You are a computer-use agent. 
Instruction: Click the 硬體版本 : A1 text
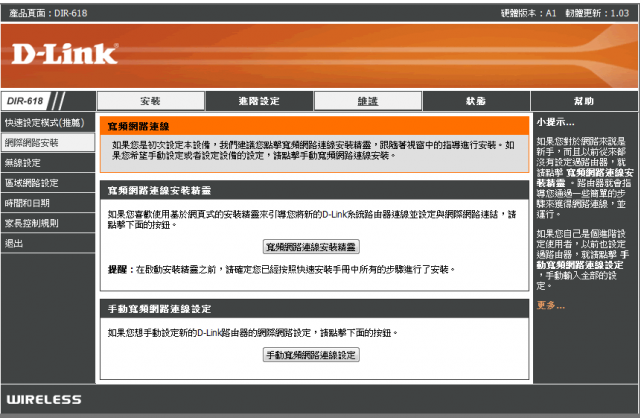tap(529, 13)
